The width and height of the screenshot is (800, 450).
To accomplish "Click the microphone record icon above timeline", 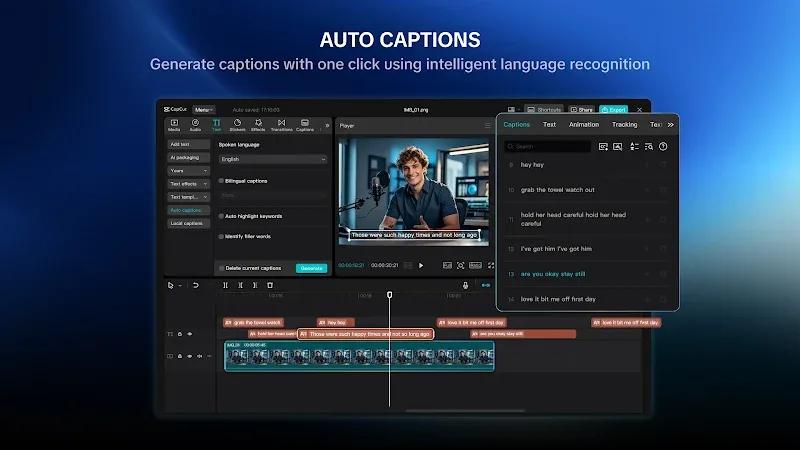I will [x=465, y=286].
